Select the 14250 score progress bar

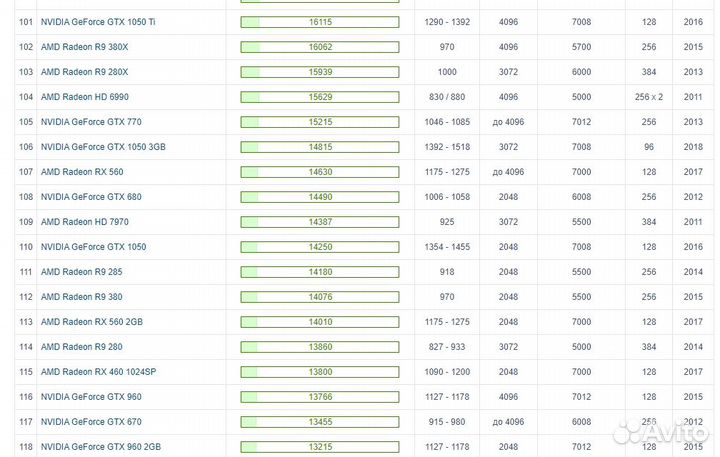[x=320, y=247]
